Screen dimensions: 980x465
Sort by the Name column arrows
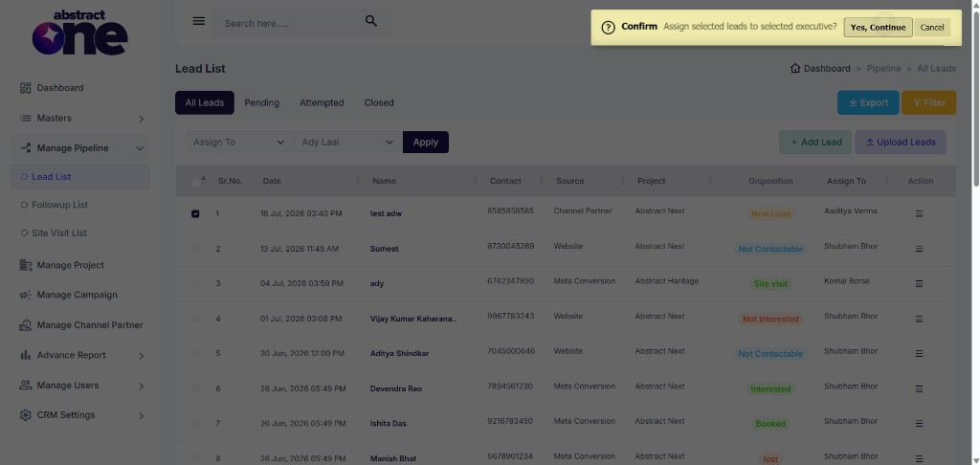(475, 181)
